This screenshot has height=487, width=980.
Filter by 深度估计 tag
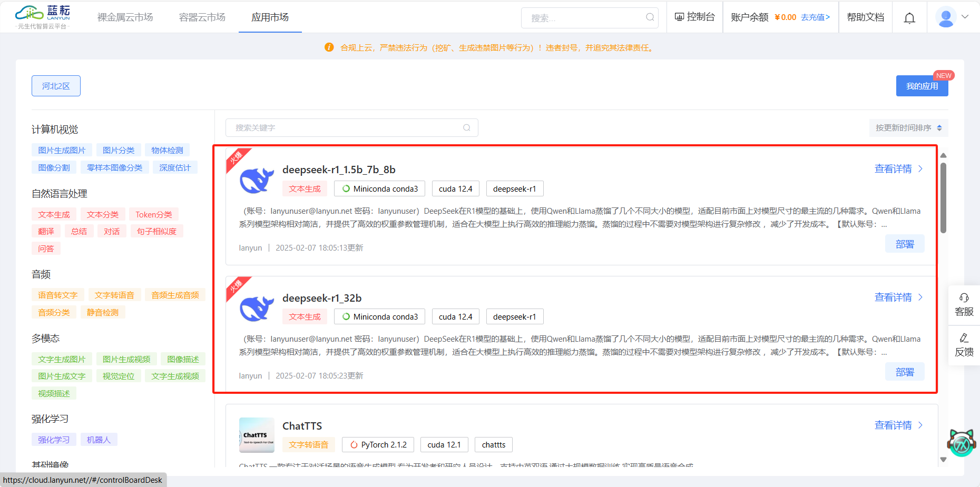tap(175, 167)
